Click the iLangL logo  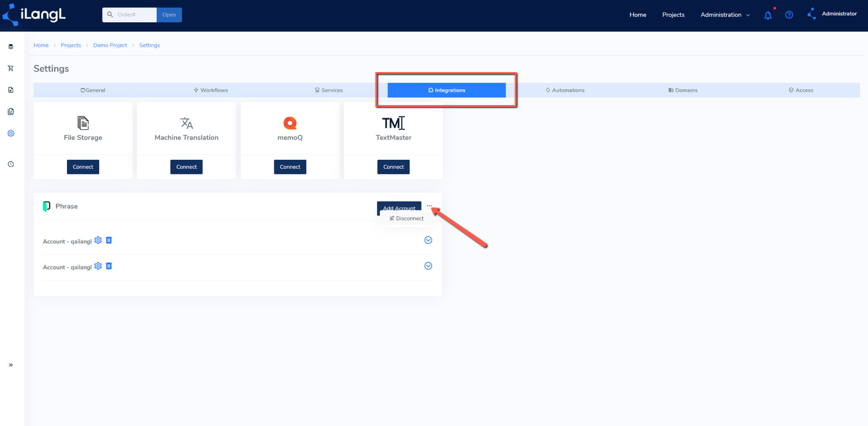click(x=34, y=15)
